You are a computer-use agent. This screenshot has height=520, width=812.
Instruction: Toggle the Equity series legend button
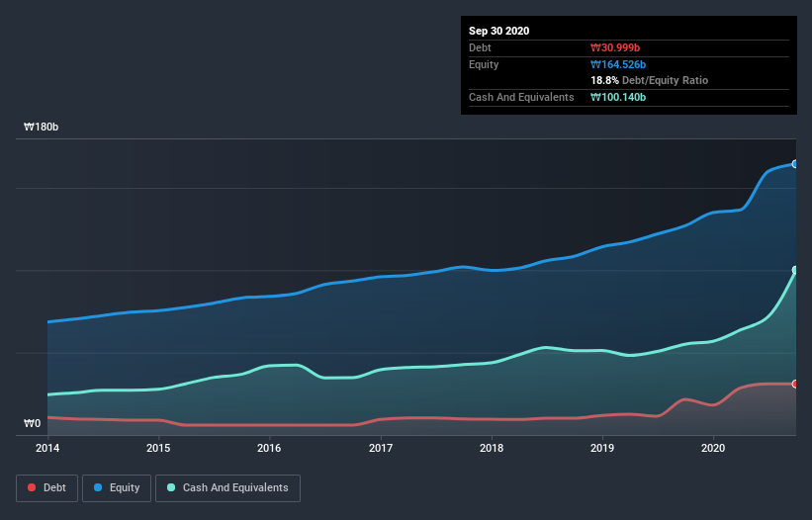[x=117, y=488]
